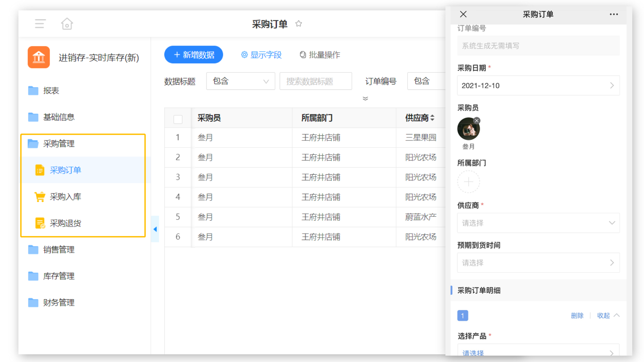644x362 pixels.
Task: Click the 新增数据 button
Action: [x=194, y=55]
